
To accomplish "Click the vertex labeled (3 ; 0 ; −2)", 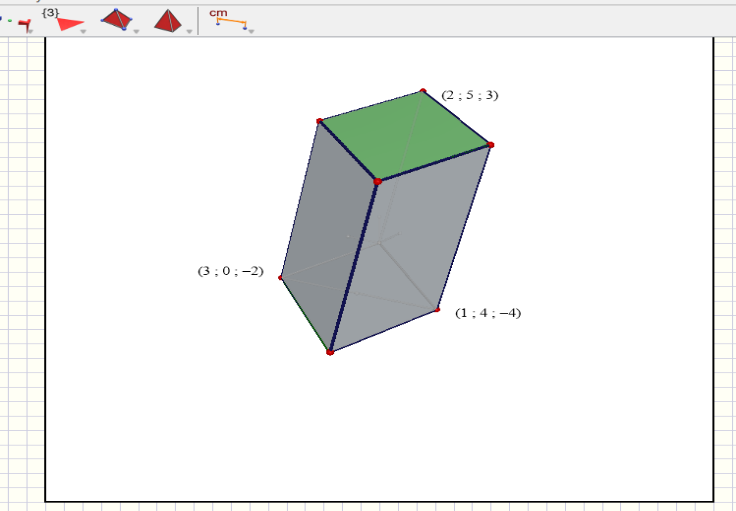I will (281, 278).
